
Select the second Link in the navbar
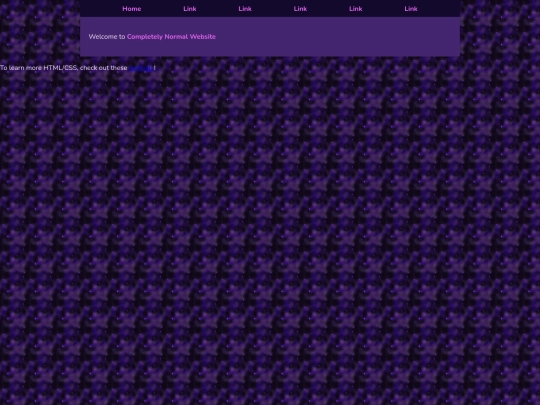(x=245, y=9)
